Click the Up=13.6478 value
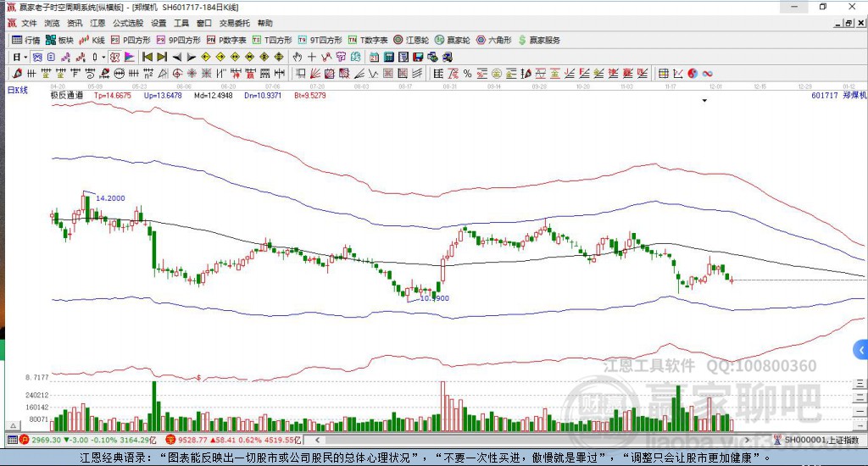The width and height of the screenshot is (868, 466). coord(163,95)
